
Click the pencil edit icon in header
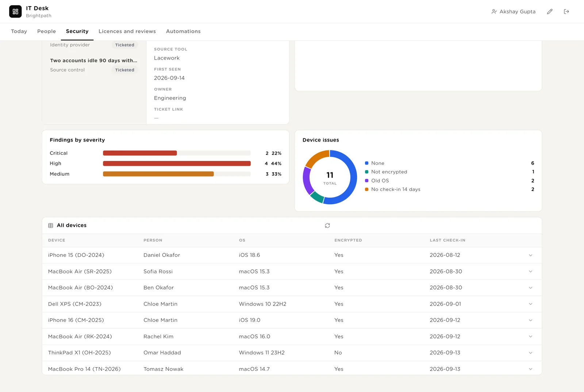(550, 12)
